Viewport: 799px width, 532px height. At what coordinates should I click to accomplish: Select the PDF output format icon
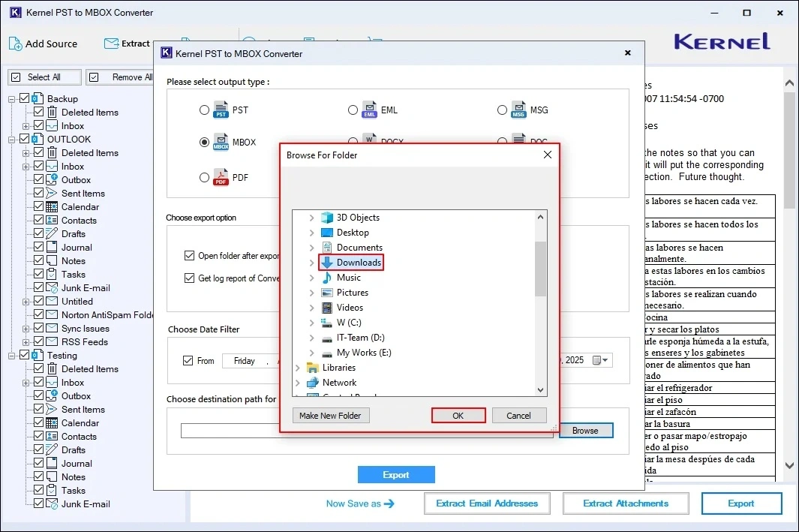221,177
